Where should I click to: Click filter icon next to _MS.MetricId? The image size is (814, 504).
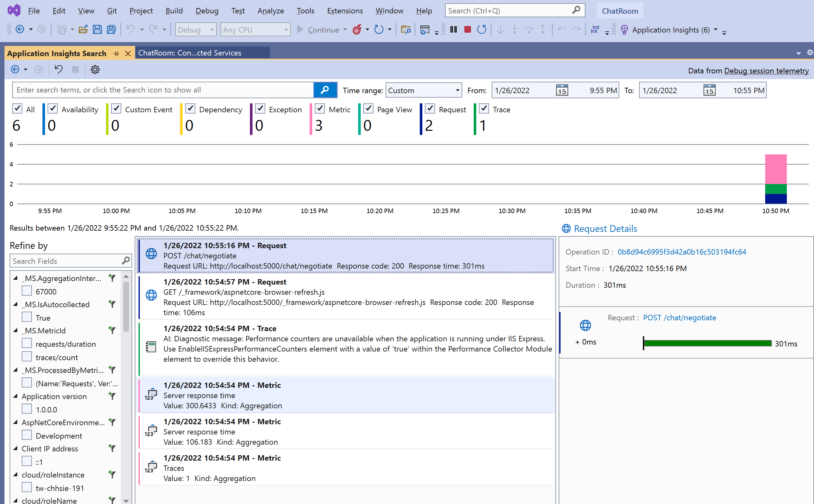112,330
